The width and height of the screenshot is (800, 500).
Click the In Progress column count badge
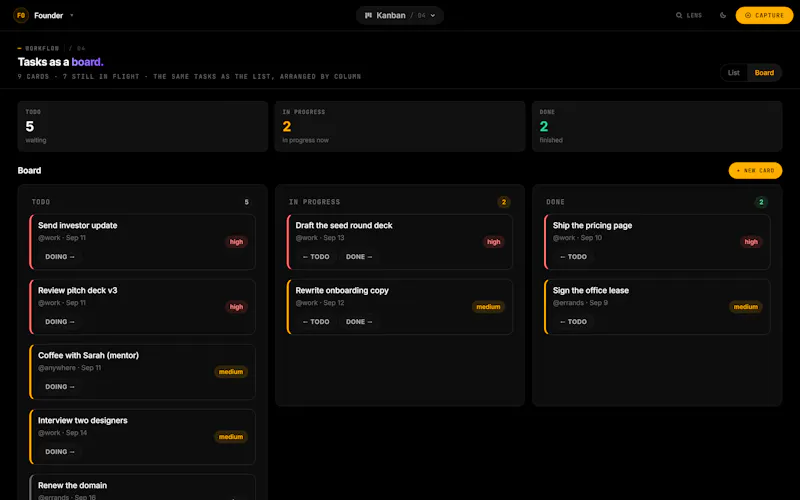[x=504, y=202]
